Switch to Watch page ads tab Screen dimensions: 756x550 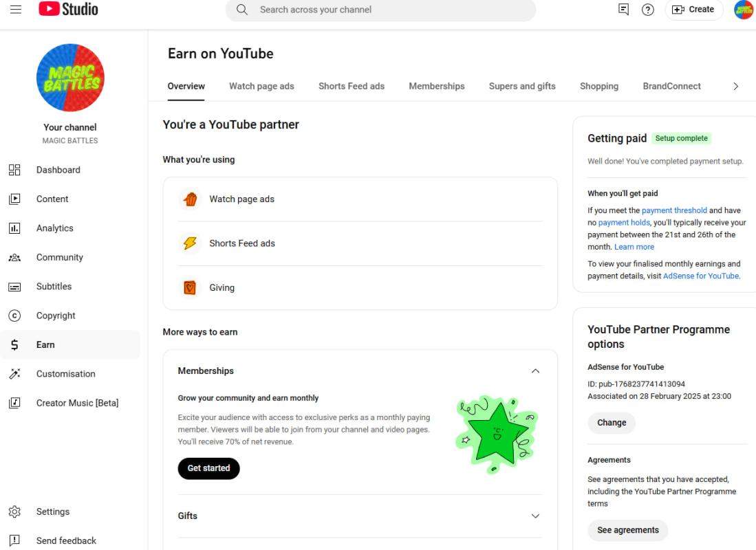click(x=261, y=87)
